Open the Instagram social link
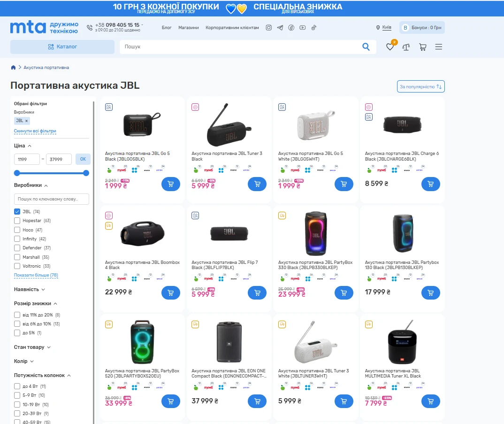Viewport: 504px width, 424px height. pyautogui.click(x=269, y=28)
